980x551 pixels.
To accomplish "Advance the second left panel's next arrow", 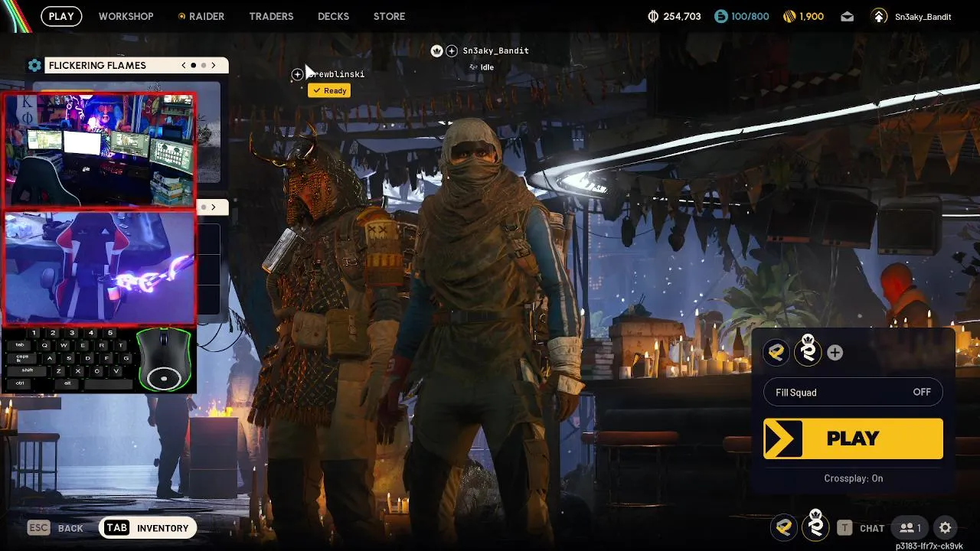I will coord(214,207).
